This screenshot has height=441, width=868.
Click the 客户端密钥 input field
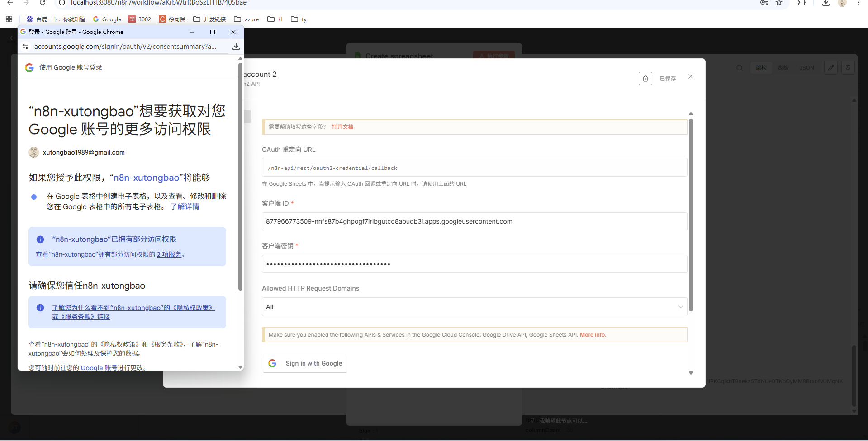[x=474, y=264]
